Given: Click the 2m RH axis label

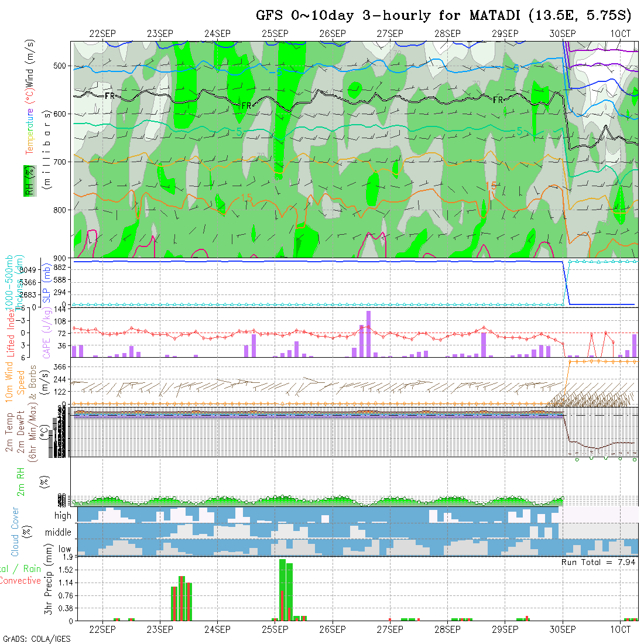Looking at the screenshot, I should click(20, 481).
